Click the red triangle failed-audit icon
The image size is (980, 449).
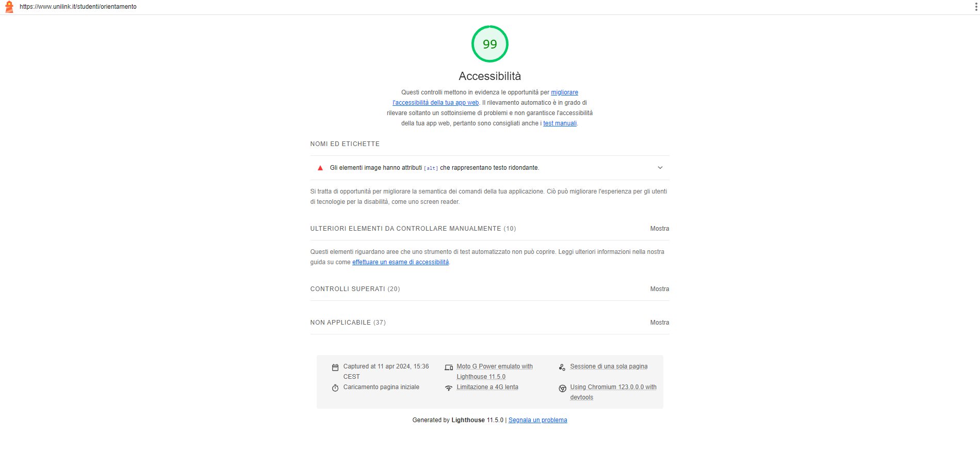coord(320,168)
